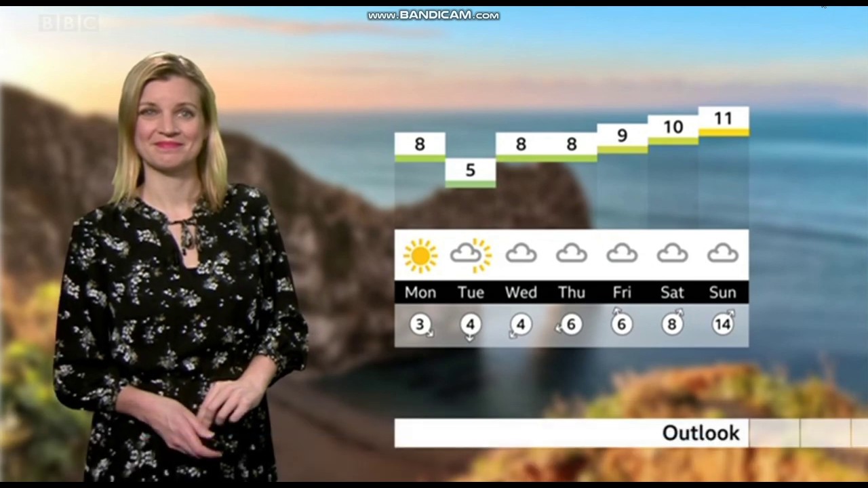
Task: Select the Wed day label
Action: click(521, 292)
